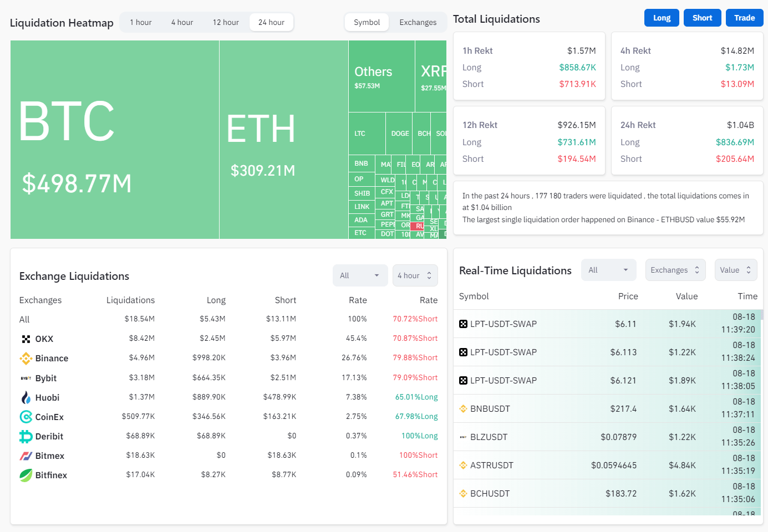This screenshot has width=768, height=532.
Task: Click Bybit icon beside BLZUSDT
Action: tap(463, 437)
